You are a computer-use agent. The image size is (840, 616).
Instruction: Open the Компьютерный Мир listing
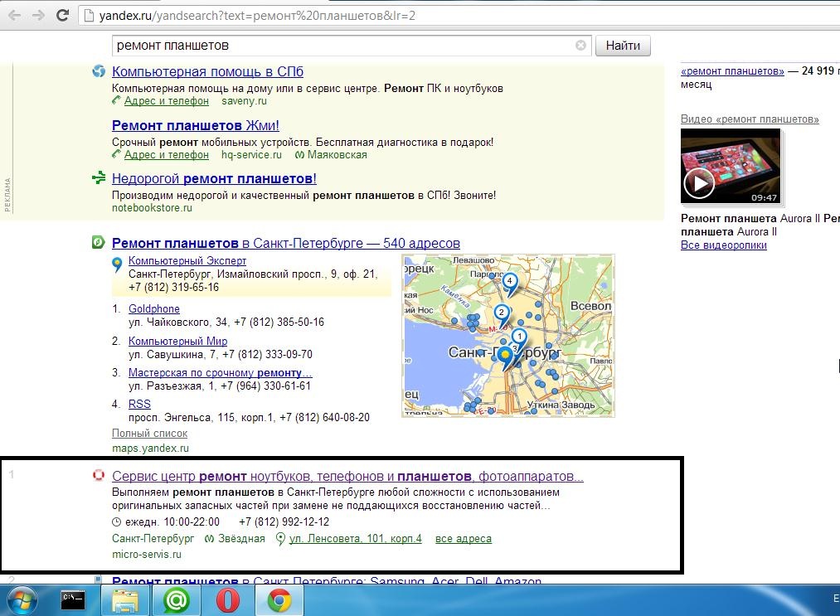pos(177,342)
